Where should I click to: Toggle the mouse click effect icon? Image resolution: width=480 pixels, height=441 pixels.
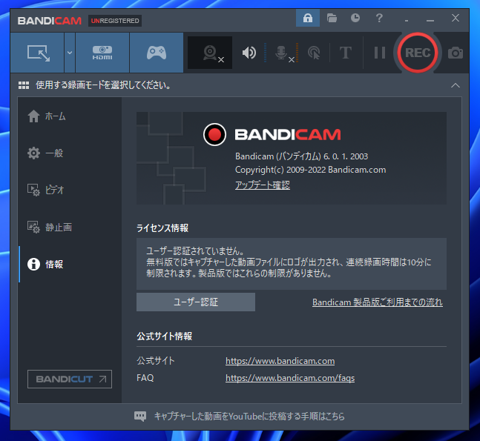coord(314,53)
